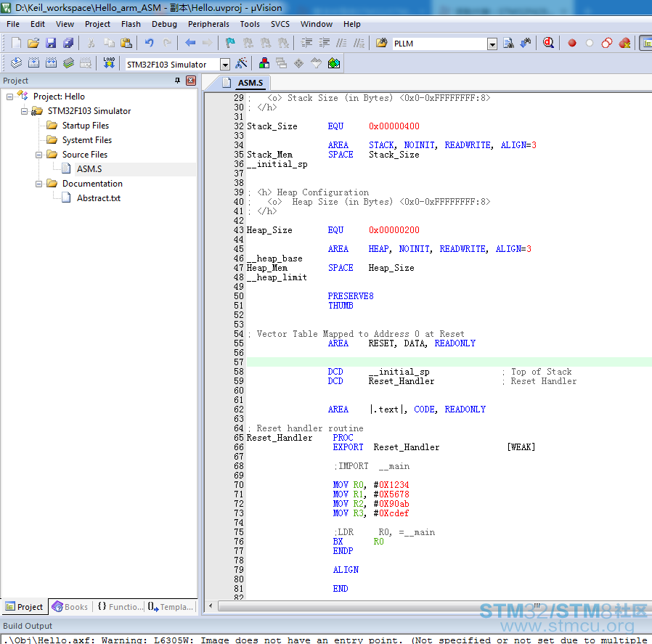652x644 pixels.
Task: Click the editor horizontal scrollbar left arrow
Action: (211, 606)
